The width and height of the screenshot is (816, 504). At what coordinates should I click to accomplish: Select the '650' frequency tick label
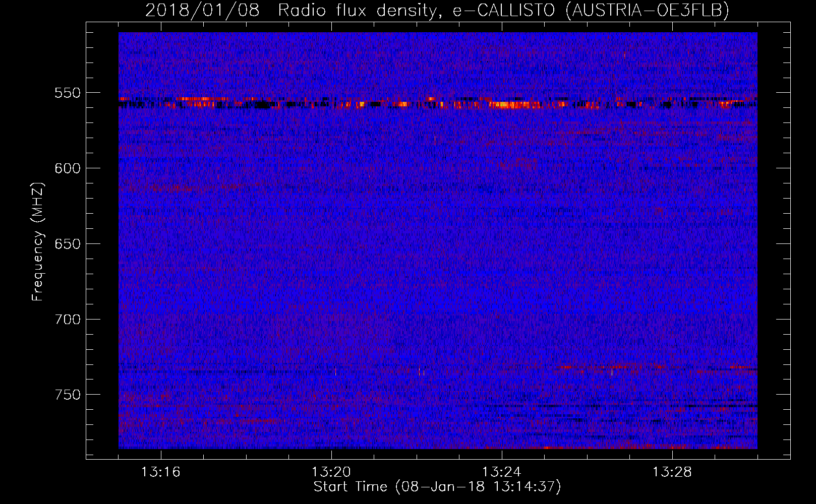click(68, 244)
